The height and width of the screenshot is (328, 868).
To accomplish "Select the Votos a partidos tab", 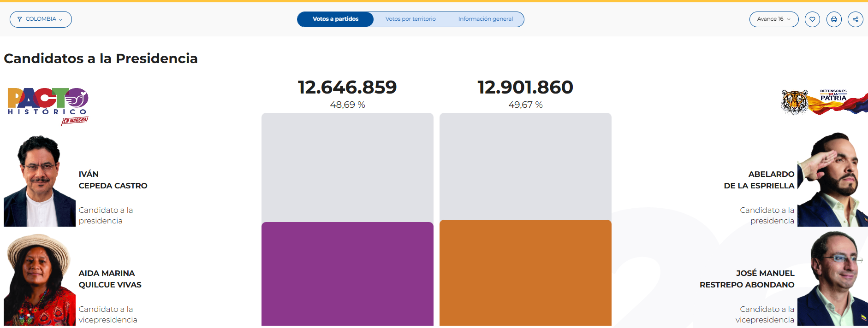I will click(x=335, y=19).
